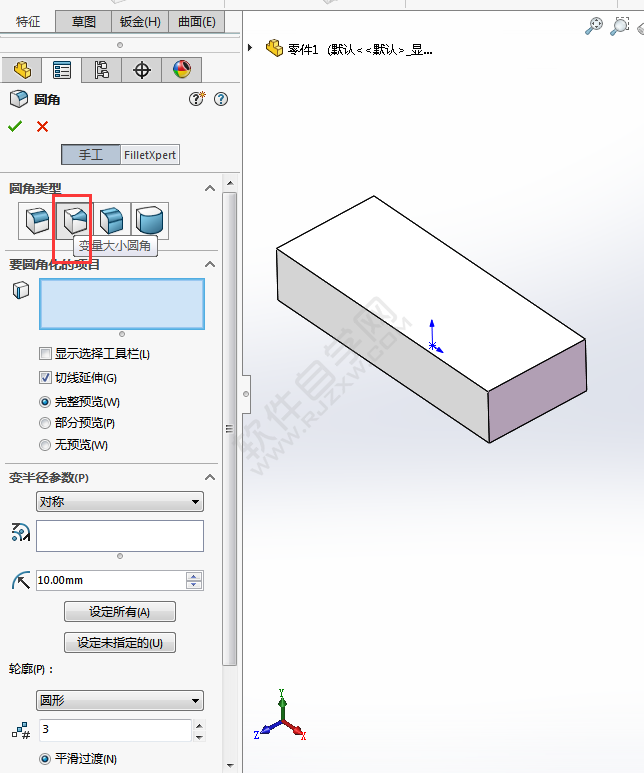The image size is (644, 773).
Task: Collapse the 要圆角化的项目 section
Action: [x=210, y=264]
